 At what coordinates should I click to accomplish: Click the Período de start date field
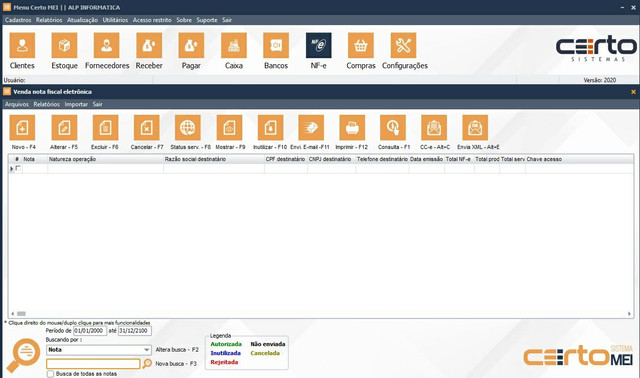tap(90, 331)
